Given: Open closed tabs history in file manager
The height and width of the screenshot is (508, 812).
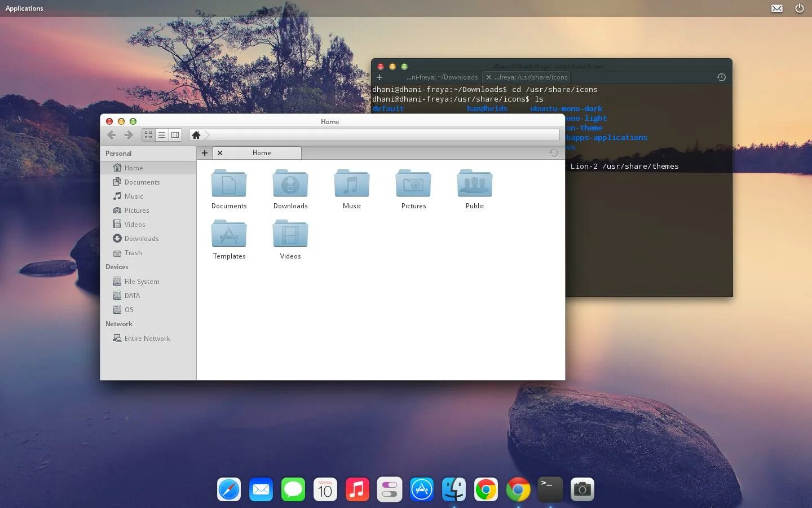Looking at the screenshot, I should point(554,153).
